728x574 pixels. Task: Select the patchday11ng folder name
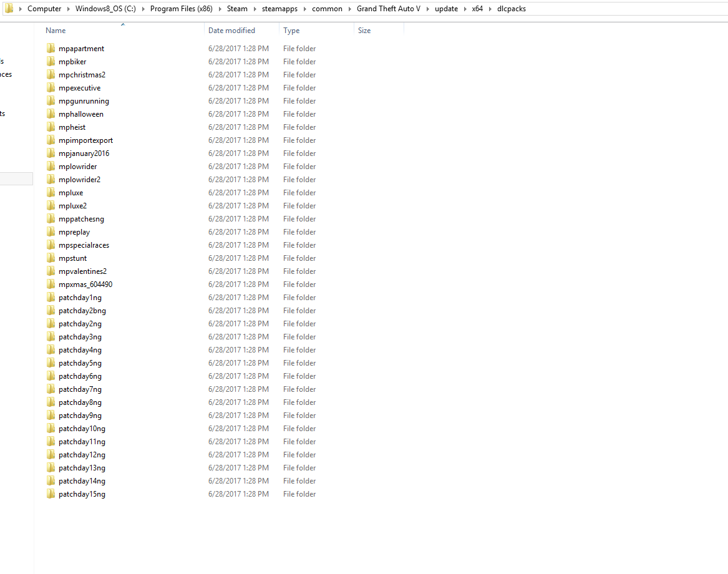[x=82, y=442]
